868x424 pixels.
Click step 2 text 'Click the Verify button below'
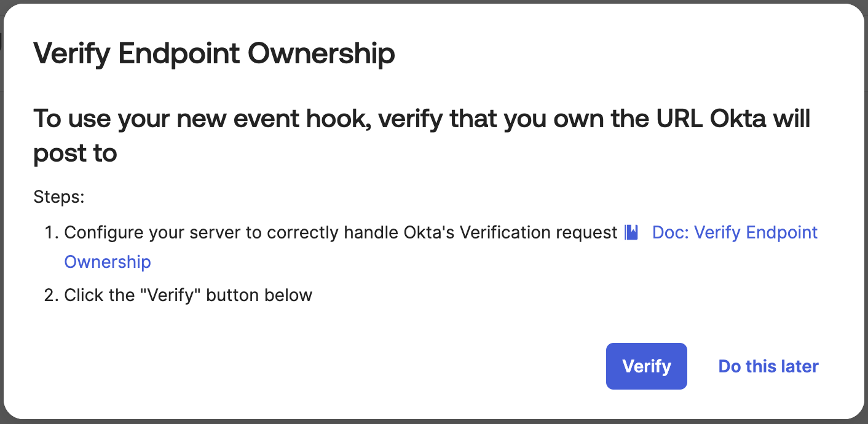click(188, 295)
